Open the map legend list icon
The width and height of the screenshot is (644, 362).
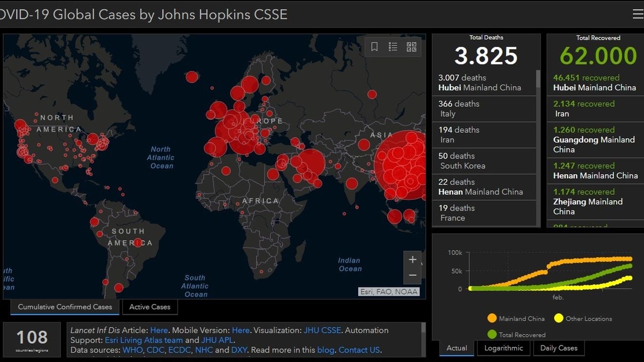[393, 47]
